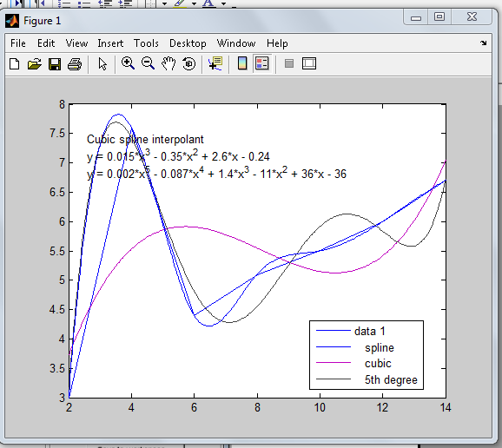
Task: Select the 5th degree equation text y = 0.002*x^5
Action: pos(216,174)
